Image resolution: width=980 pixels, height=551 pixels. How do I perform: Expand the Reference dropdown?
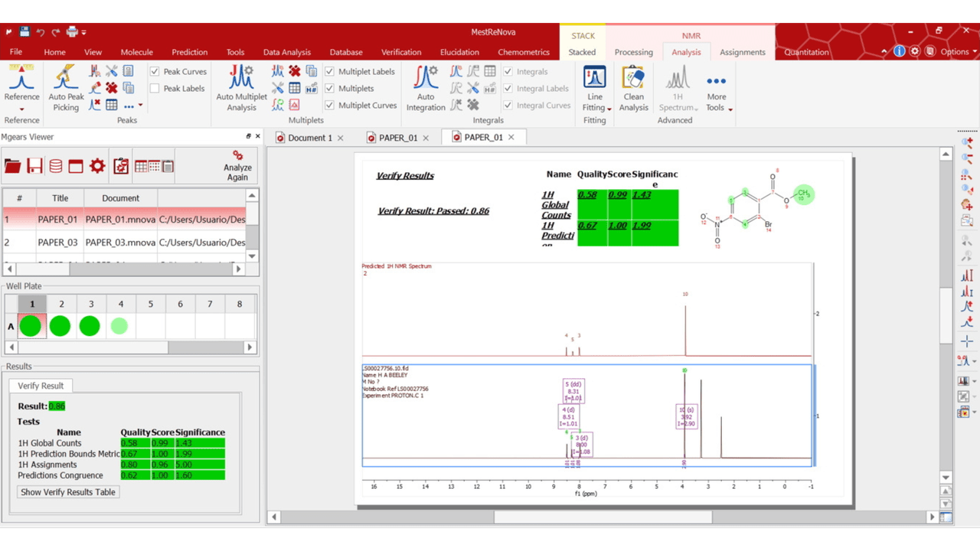pyautogui.click(x=21, y=108)
